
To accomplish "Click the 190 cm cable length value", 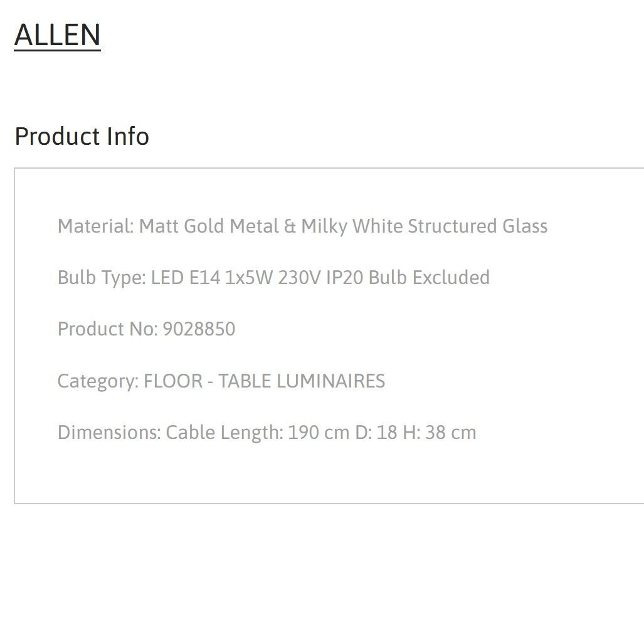I will (319, 433).
